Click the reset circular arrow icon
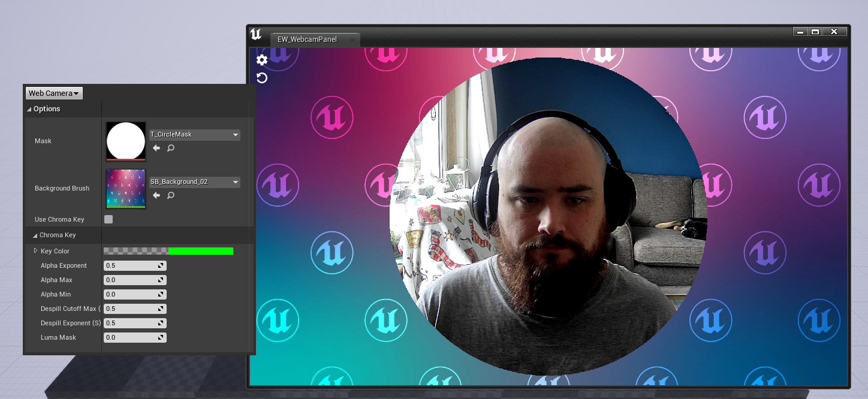868x399 pixels. coord(262,78)
